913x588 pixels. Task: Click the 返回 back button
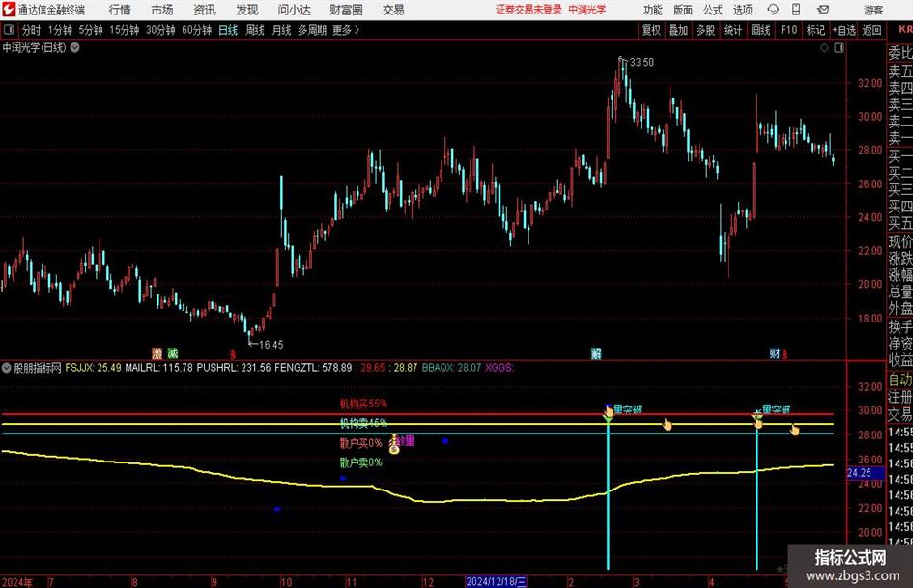coord(871,30)
